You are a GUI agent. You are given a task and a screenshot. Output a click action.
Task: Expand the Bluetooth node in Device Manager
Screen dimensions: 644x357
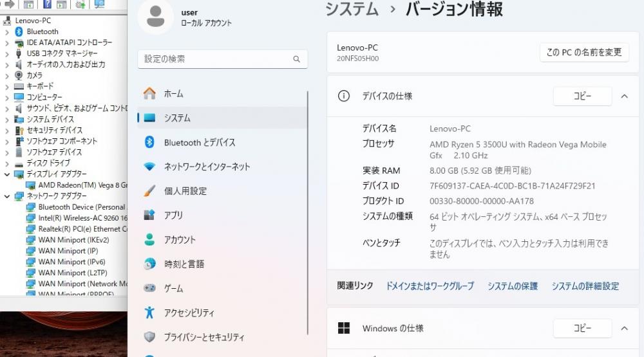coord(6,32)
